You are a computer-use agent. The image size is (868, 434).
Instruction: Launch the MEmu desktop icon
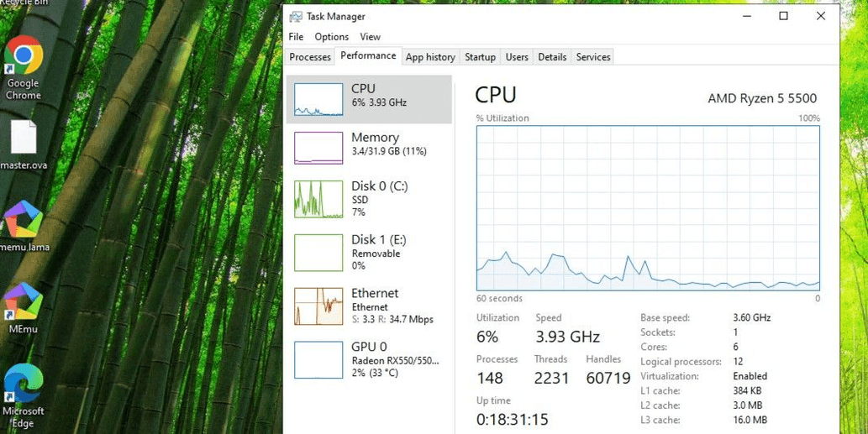tap(23, 302)
